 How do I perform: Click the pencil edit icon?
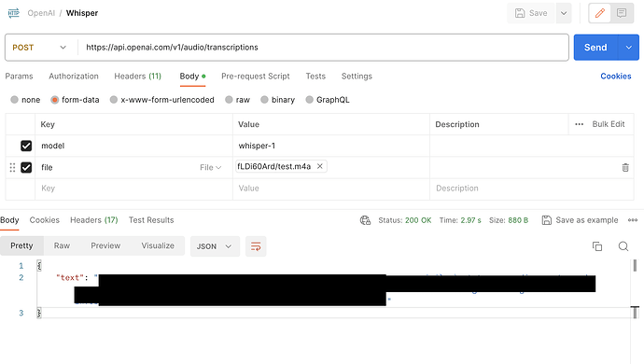599,13
